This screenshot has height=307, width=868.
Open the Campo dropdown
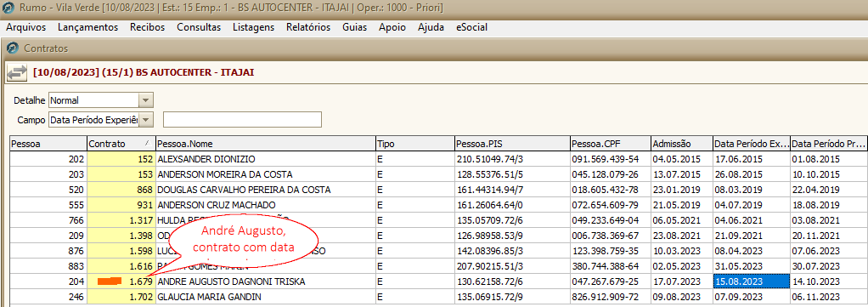coord(145,120)
